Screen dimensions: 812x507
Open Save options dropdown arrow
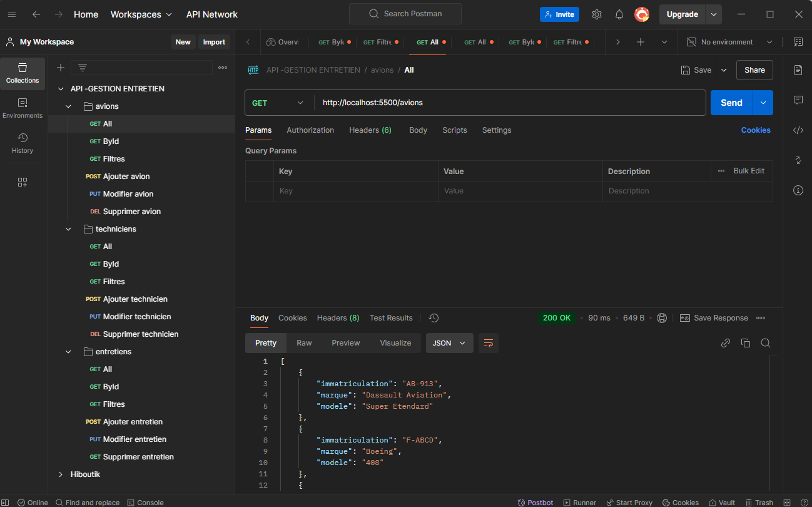[x=724, y=70]
